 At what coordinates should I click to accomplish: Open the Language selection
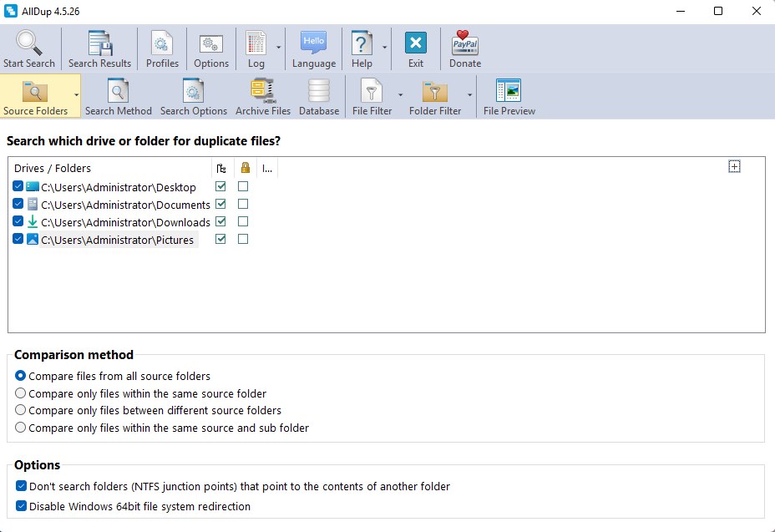(x=313, y=48)
